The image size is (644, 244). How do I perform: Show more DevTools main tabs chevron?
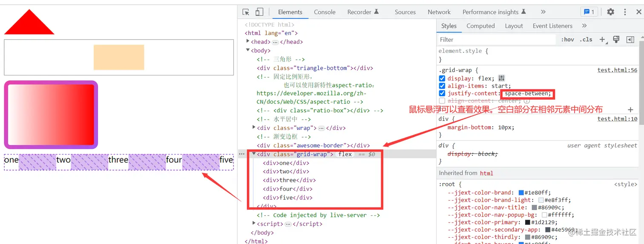click(543, 12)
